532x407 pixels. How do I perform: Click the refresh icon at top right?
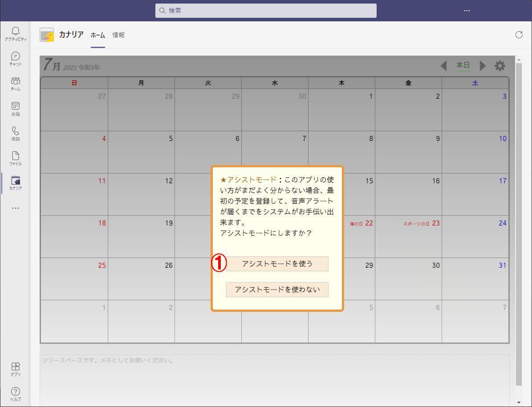click(x=519, y=35)
